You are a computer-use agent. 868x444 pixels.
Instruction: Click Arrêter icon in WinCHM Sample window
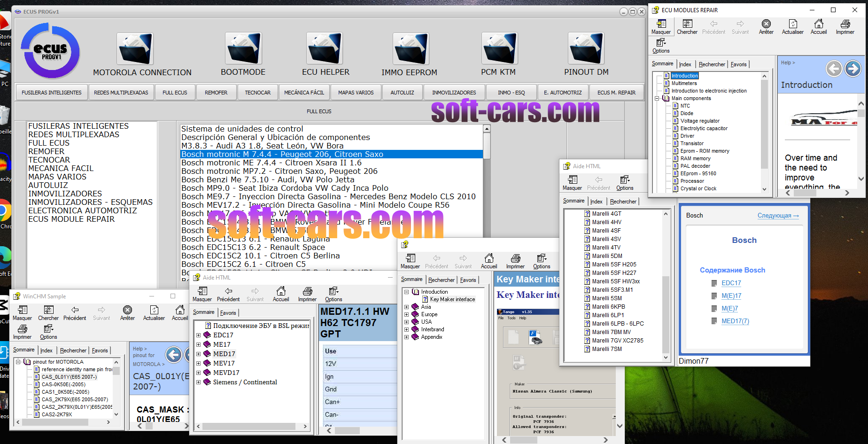pyautogui.click(x=127, y=313)
